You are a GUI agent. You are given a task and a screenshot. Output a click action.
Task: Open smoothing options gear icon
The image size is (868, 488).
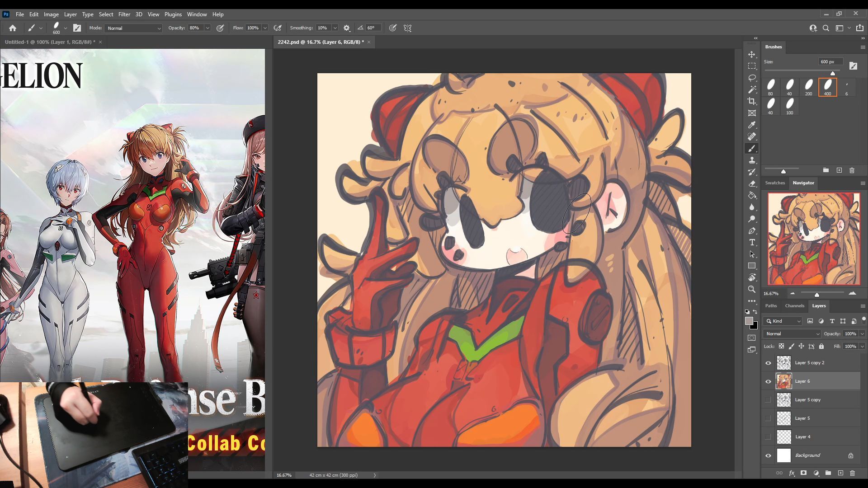(x=347, y=28)
